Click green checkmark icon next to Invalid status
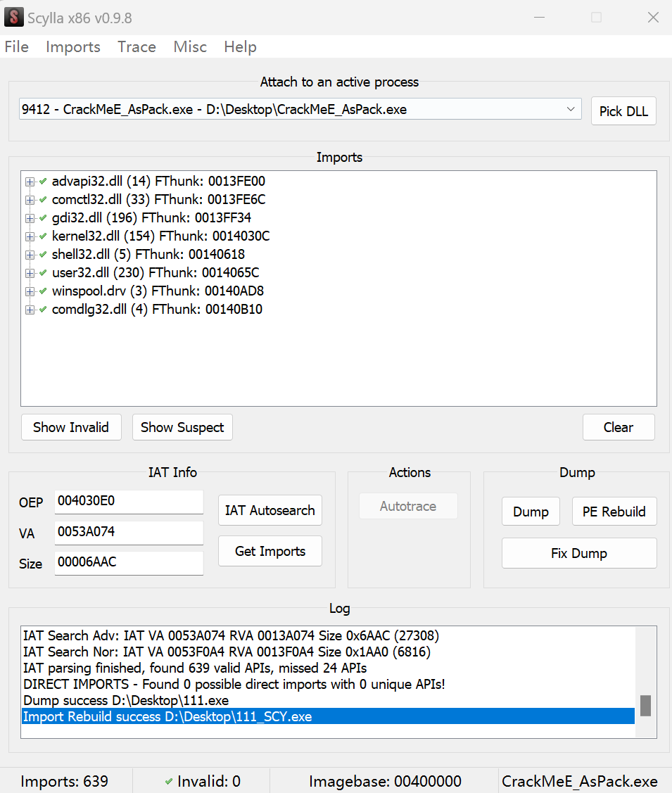Viewport: 672px width, 793px height. [169, 781]
